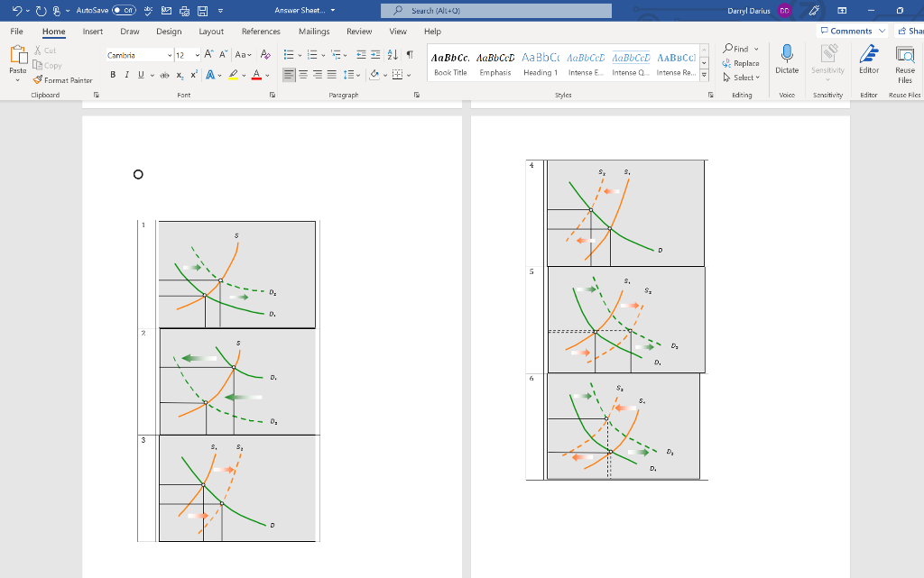Open the Line Spacing dropdown
This screenshot has height=578, width=924.
click(352, 75)
